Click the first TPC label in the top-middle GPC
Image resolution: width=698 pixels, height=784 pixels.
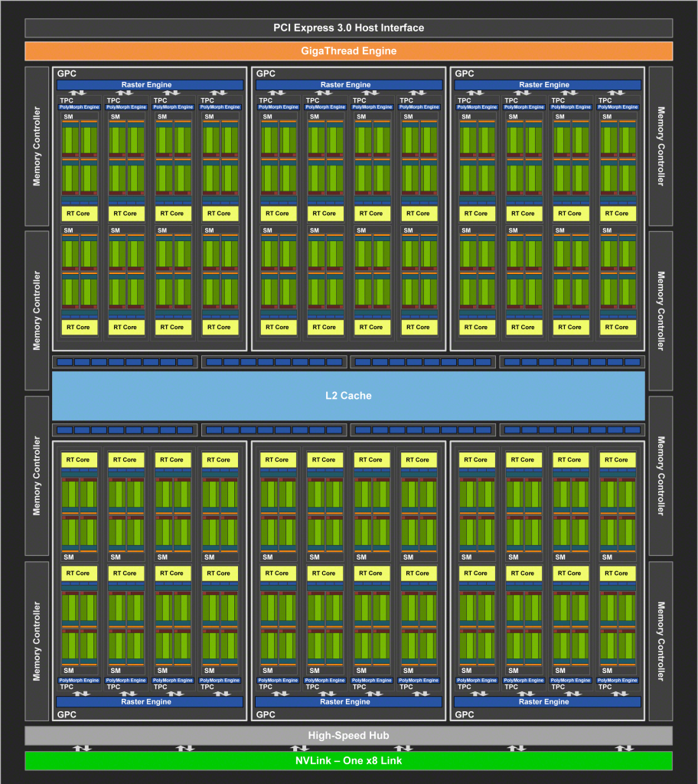(266, 100)
